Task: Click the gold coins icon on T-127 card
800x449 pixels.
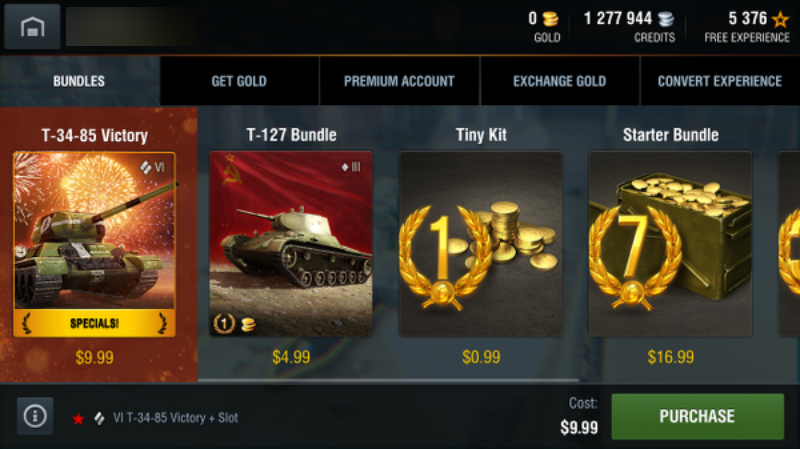Action: (248, 324)
